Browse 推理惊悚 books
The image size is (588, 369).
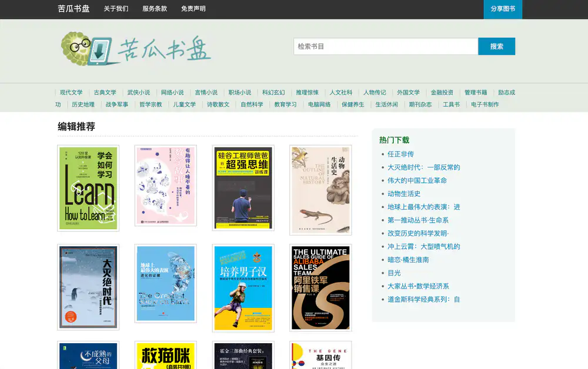(307, 92)
